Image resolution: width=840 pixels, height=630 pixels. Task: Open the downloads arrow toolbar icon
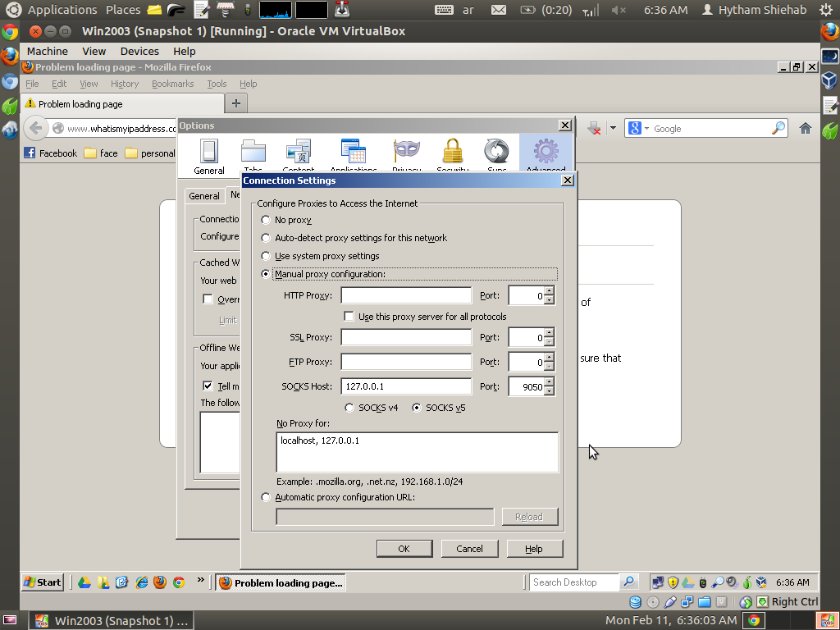tap(594, 129)
